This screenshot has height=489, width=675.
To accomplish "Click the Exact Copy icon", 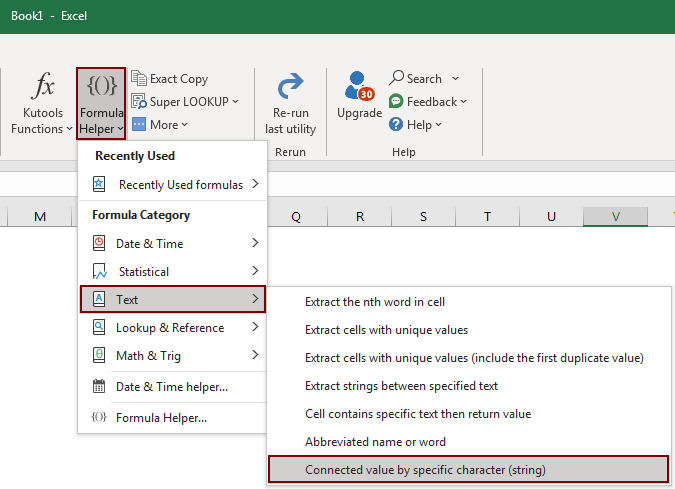I will pos(139,78).
